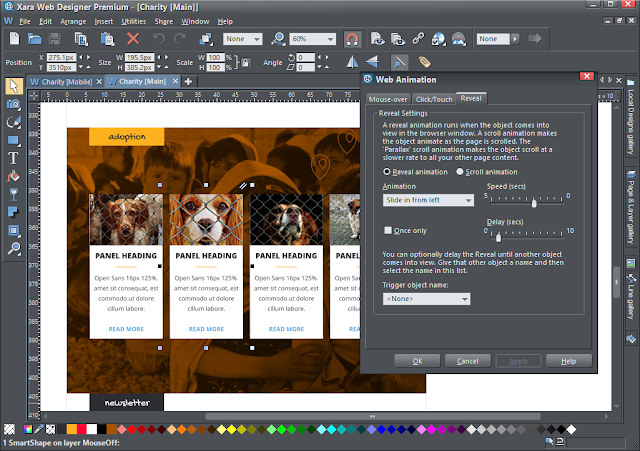Open the Page & Layer gallery side tab
Screen dimensions: 640x451
pos(631,209)
